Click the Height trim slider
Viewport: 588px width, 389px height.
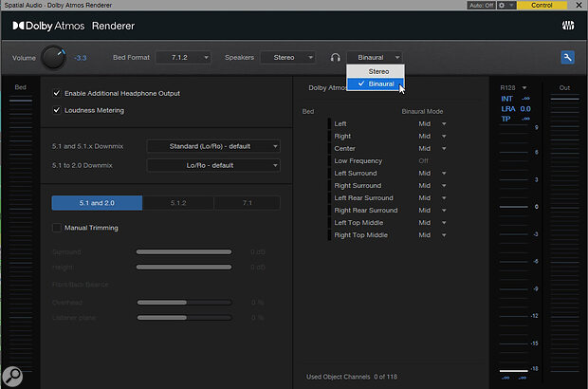click(184, 268)
